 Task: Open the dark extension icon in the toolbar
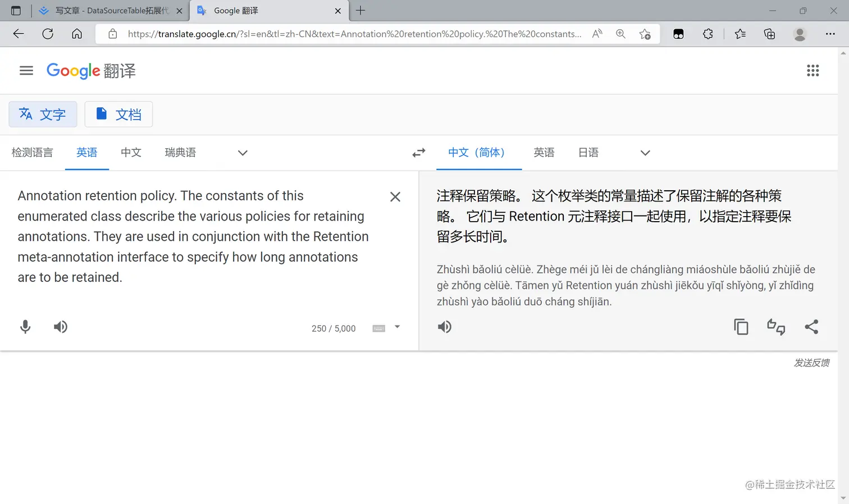678,34
